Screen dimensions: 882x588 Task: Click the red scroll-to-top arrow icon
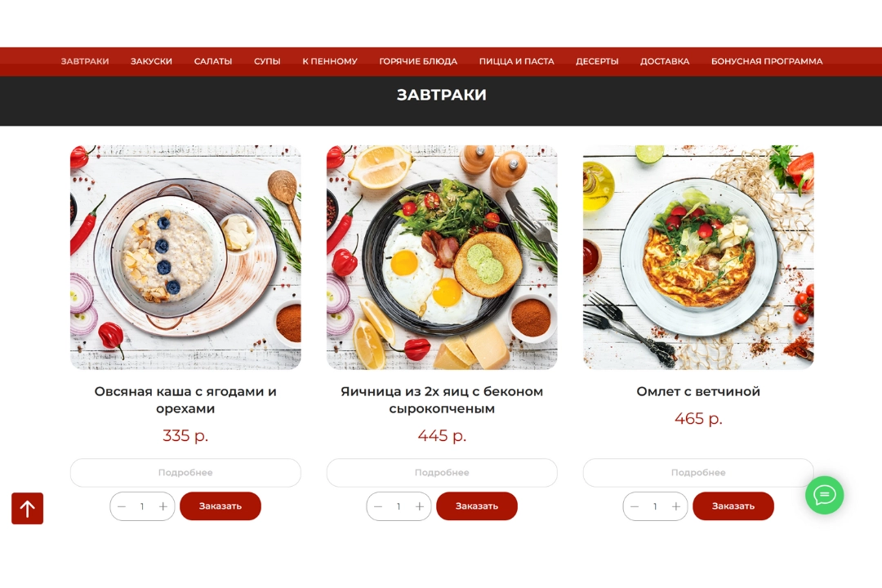click(x=28, y=509)
